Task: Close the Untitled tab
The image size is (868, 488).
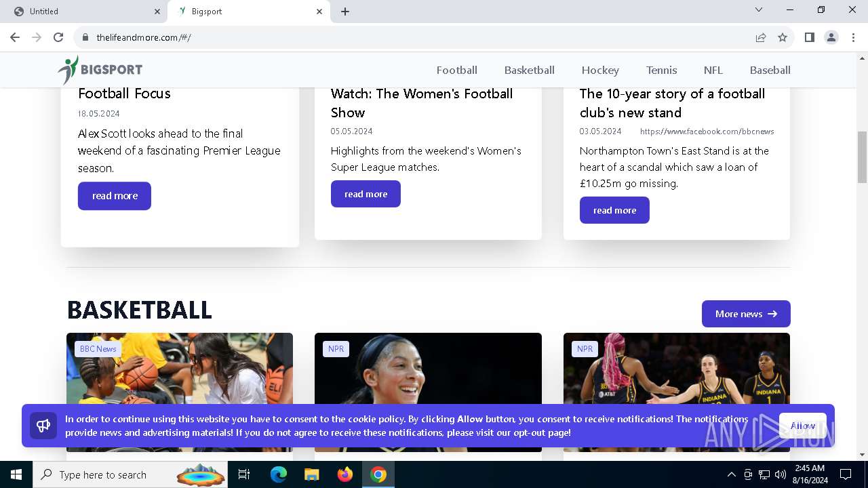Action: pos(157,12)
